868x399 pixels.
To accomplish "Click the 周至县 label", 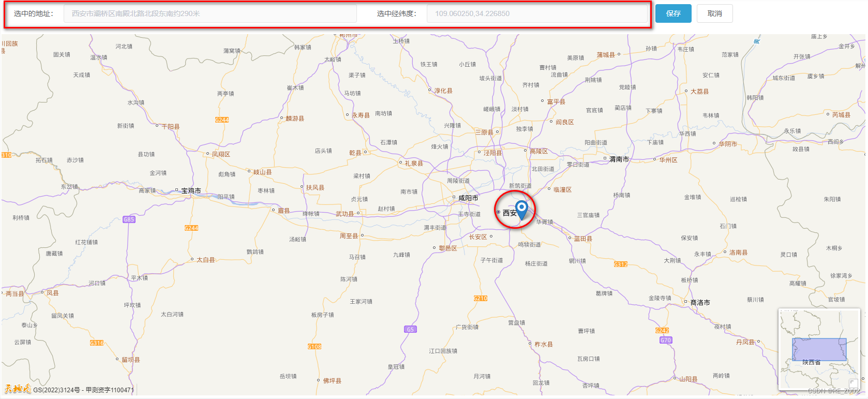I will click(349, 236).
